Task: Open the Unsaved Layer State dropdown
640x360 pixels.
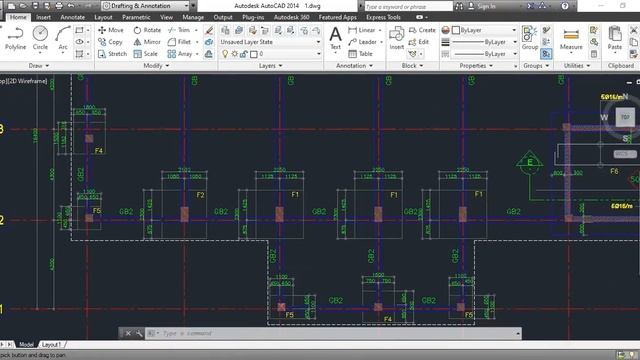Action: tap(270, 42)
